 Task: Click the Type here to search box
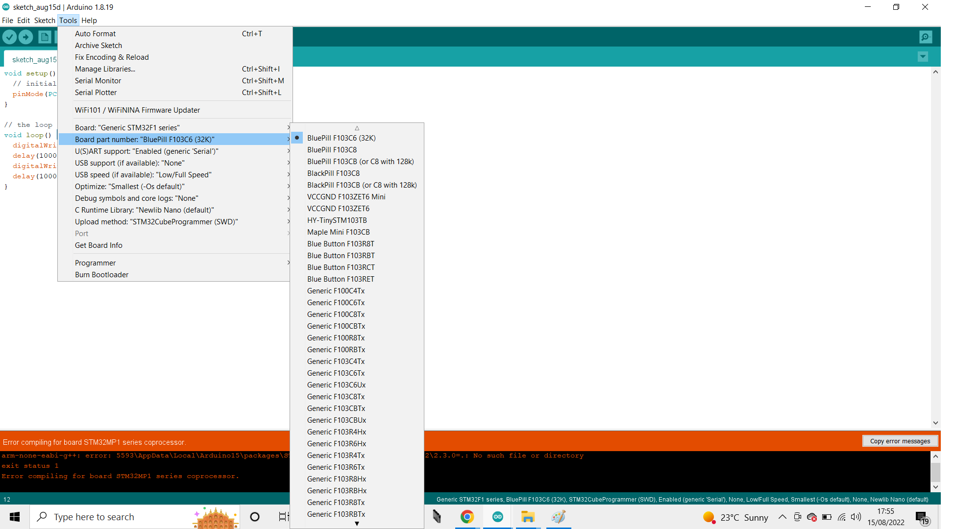pos(135,517)
